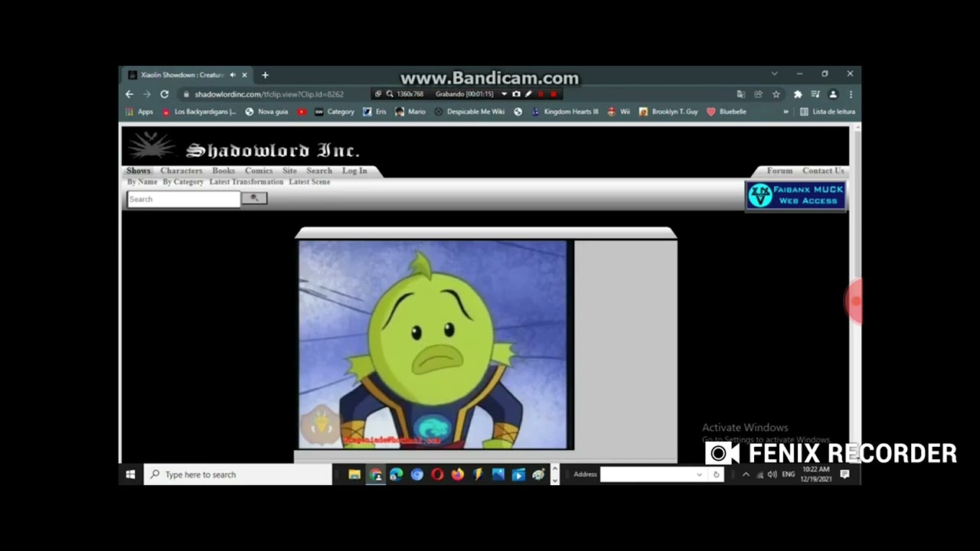The width and height of the screenshot is (980, 551).
Task: Click the search magnifier button beside the field
Action: click(254, 198)
